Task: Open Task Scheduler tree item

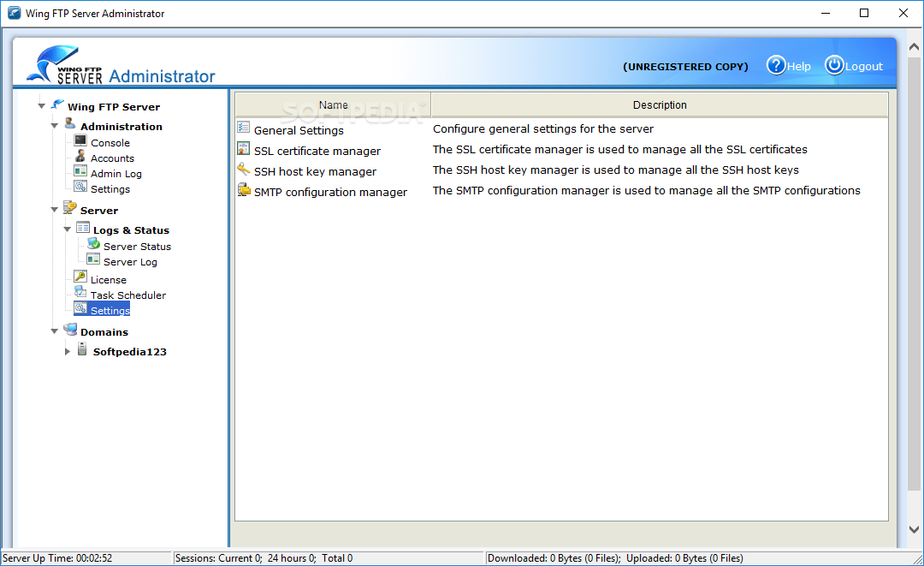Action: [127, 295]
